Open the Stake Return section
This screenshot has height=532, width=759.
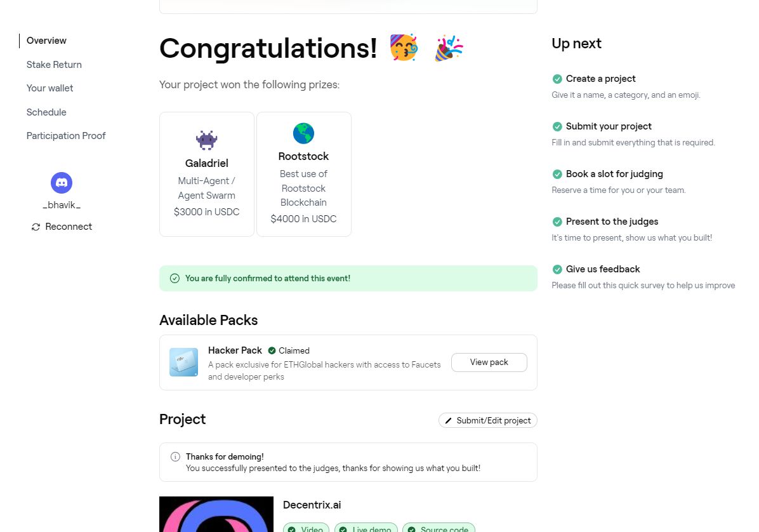54,65
